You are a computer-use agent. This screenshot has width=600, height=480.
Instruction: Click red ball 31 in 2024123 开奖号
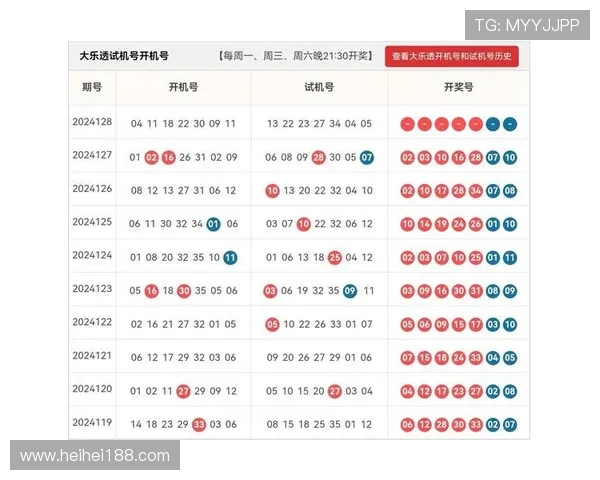pos(476,291)
